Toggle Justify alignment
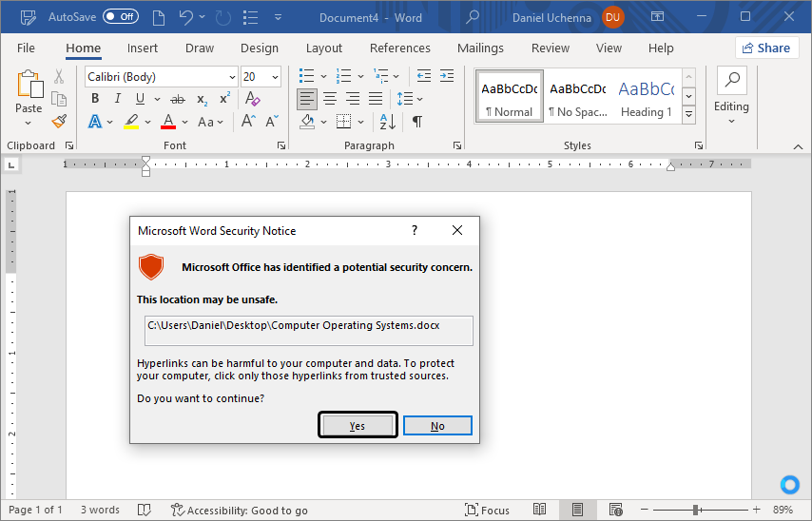 [376, 98]
